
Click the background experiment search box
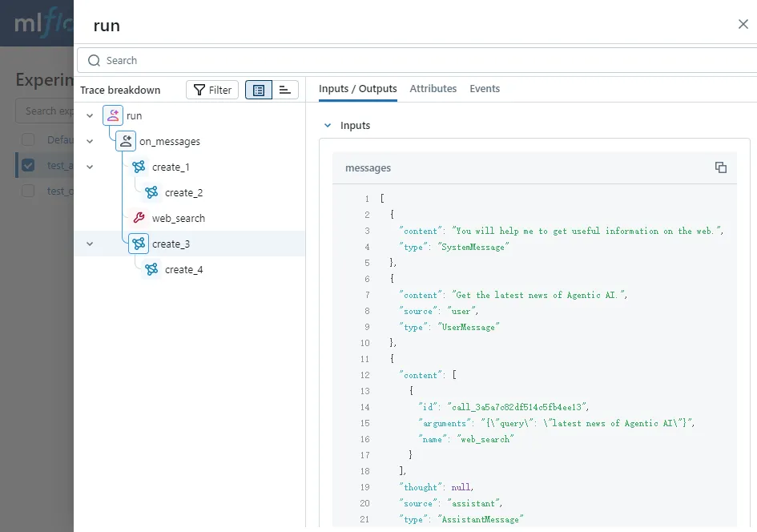point(44,111)
